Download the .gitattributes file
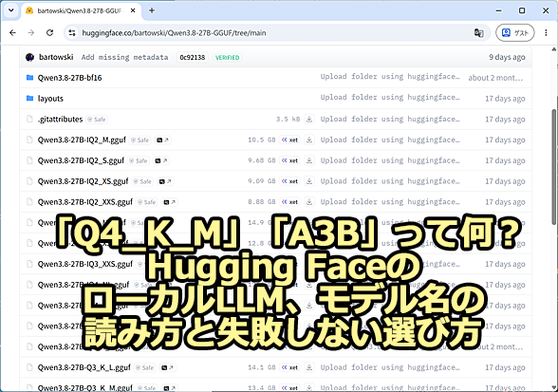This screenshot has width=558, height=392. 309,119
